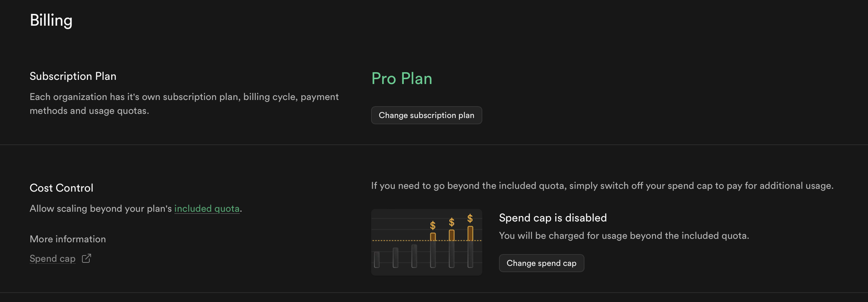Follow the Spend cap documentation link
Image resolution: width=868 pixels, height=302 pixels.
click(52, 259)
